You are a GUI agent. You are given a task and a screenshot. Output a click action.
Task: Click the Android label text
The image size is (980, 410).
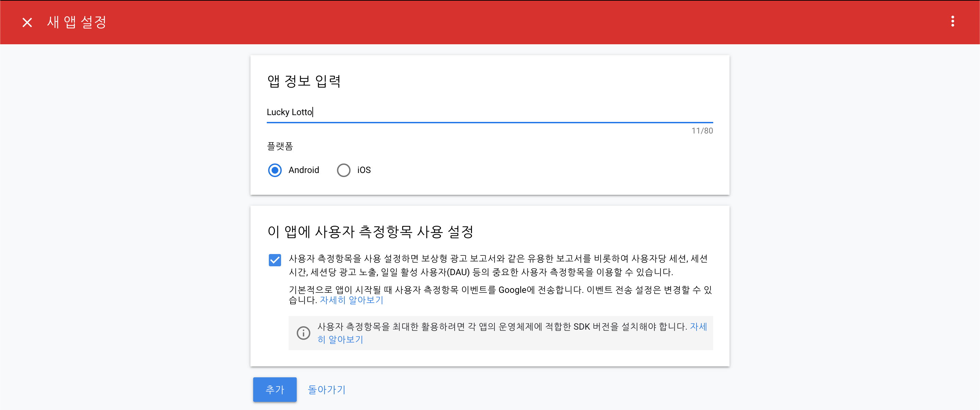pyautogui.click(x=304, y=170)
